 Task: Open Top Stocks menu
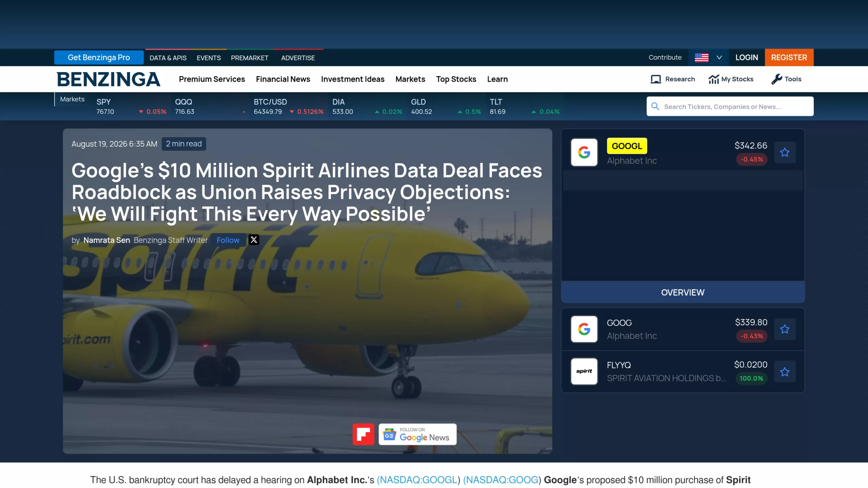[456, 79]
